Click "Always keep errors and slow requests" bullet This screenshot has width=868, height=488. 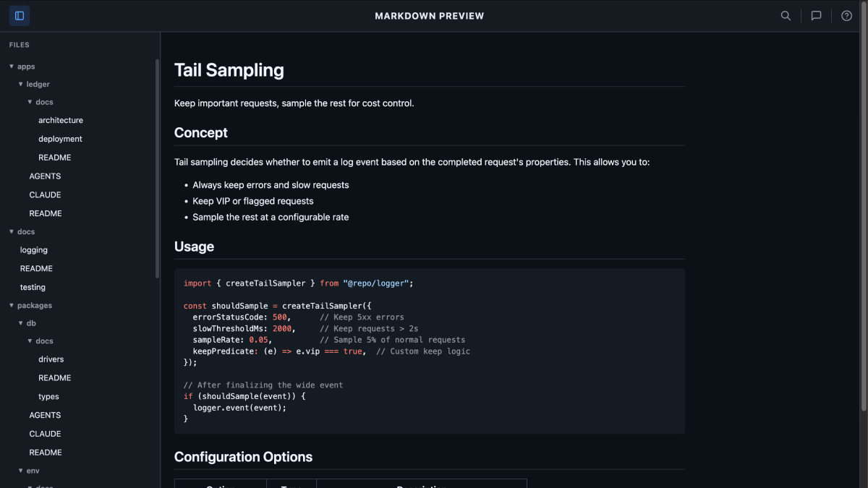coord(271,185)
